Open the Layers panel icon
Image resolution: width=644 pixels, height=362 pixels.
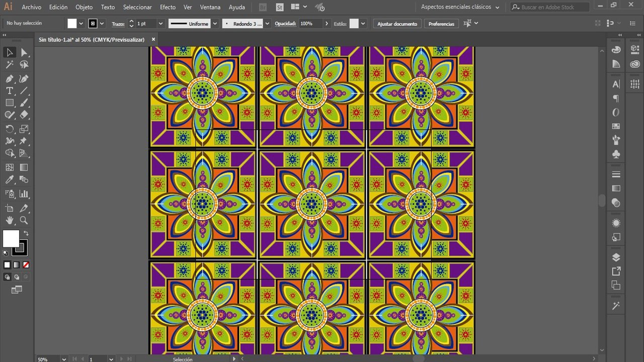616,257
